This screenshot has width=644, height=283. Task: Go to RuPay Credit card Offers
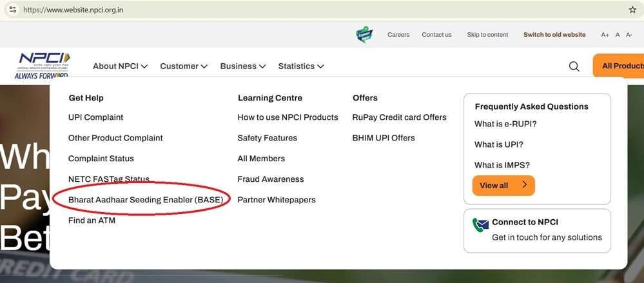[x=399, y=117]
